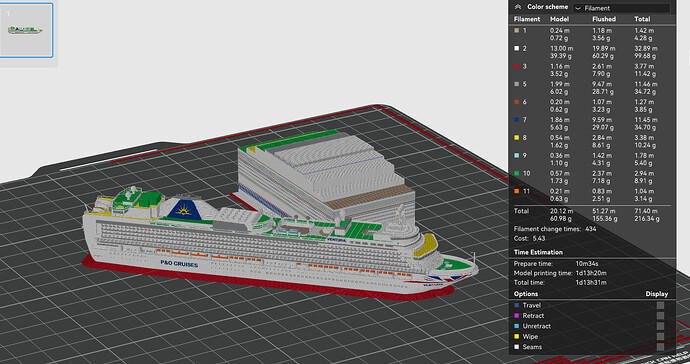
Task: Toggle the Retract display checkbox
Action: (660, 316)
